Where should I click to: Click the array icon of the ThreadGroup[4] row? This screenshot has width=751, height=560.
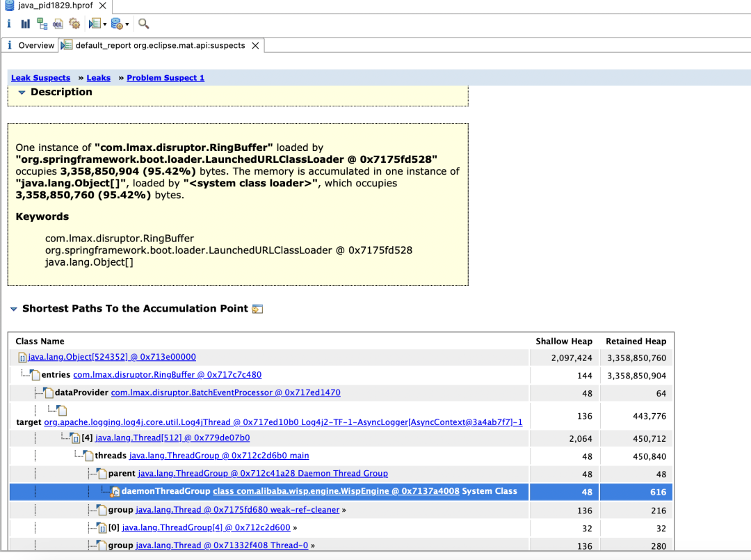[102, 528]
